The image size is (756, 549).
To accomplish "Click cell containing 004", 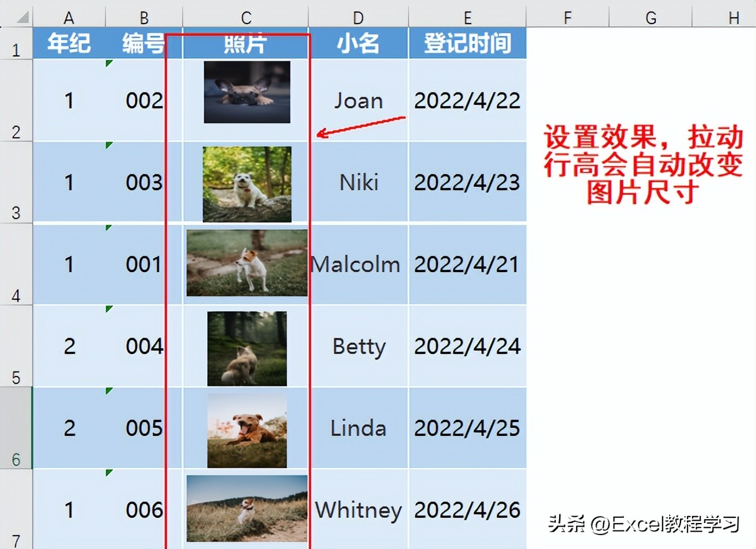I will pyautogui.click(x=144, y=346).
